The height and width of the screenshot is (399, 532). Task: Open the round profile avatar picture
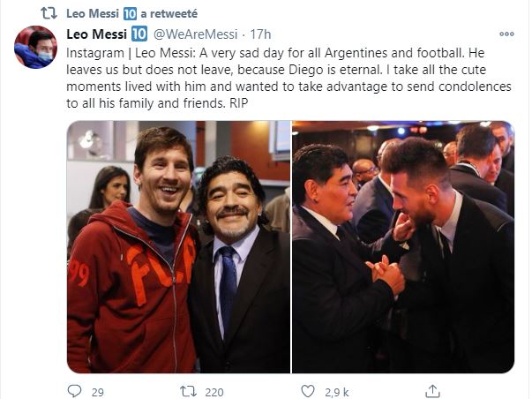click(x=35, y=48)
